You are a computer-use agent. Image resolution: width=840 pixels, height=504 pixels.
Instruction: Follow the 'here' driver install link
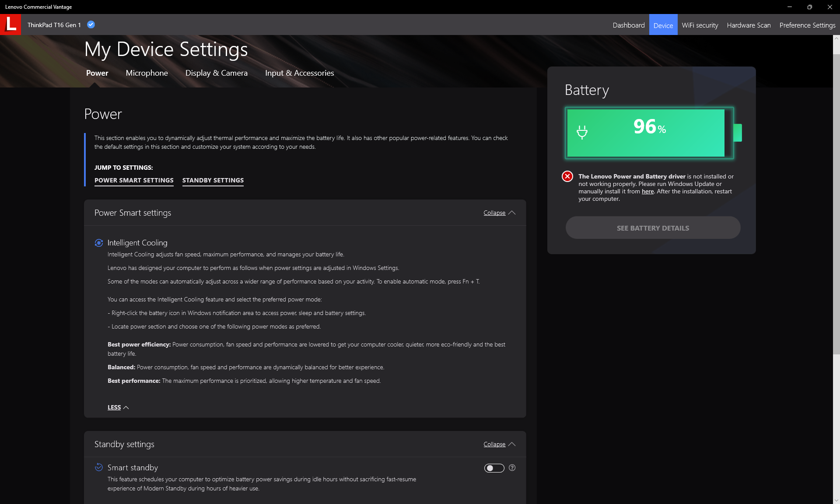coord(647,191)
